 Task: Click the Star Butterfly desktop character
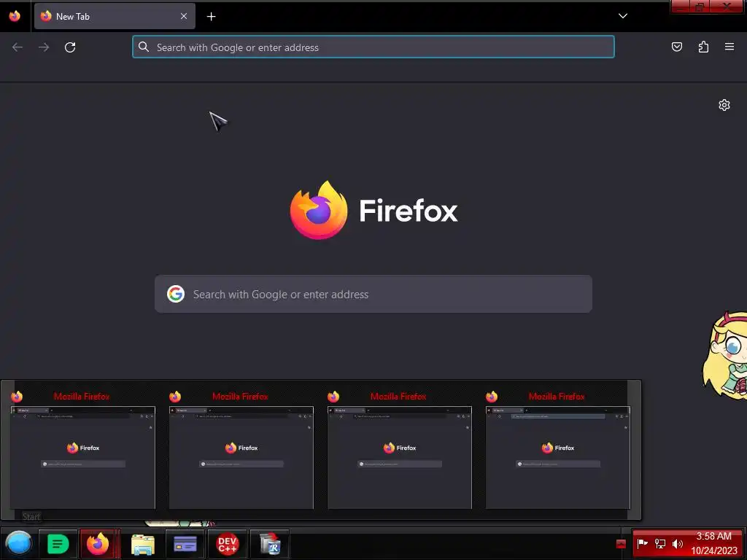(x=724, y=356)
